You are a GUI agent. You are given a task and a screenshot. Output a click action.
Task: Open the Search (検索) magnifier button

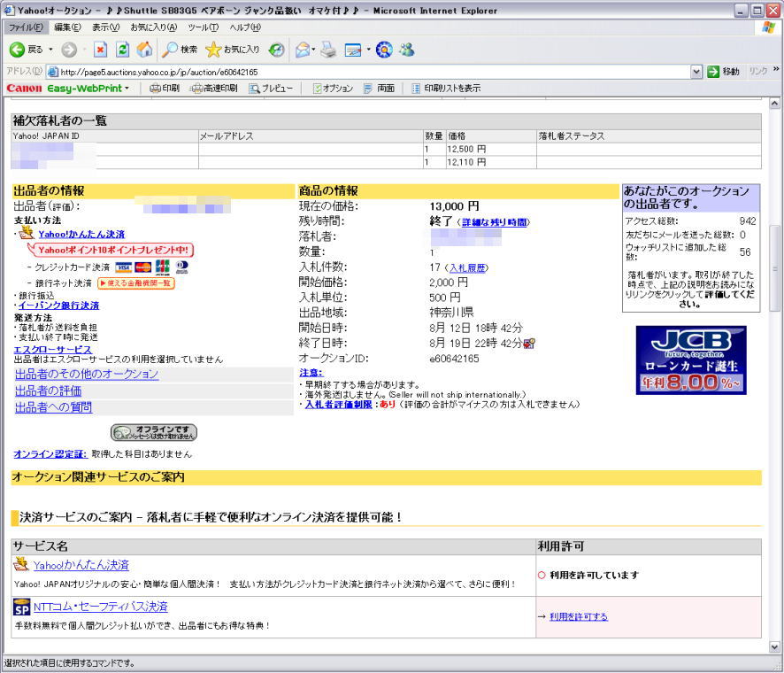pos(180,49)
